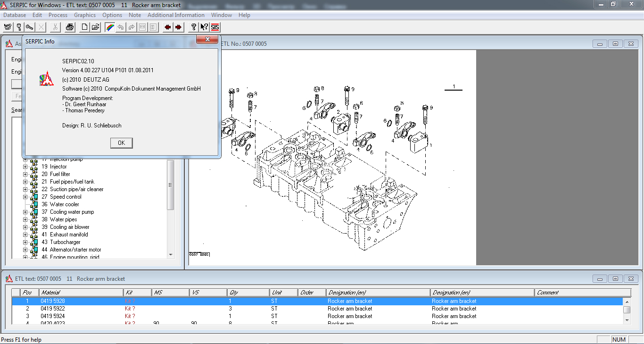The height and width of the screenshot is (344, 644).
Task: Click the Speed control node's assembly icon
Action: [x=34, y=197]
